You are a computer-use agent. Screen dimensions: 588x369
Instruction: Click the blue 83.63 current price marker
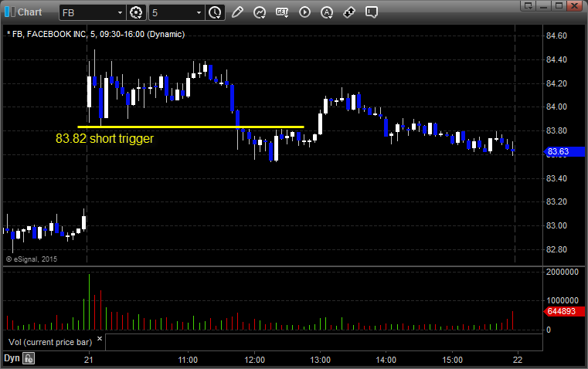[564, 151]
